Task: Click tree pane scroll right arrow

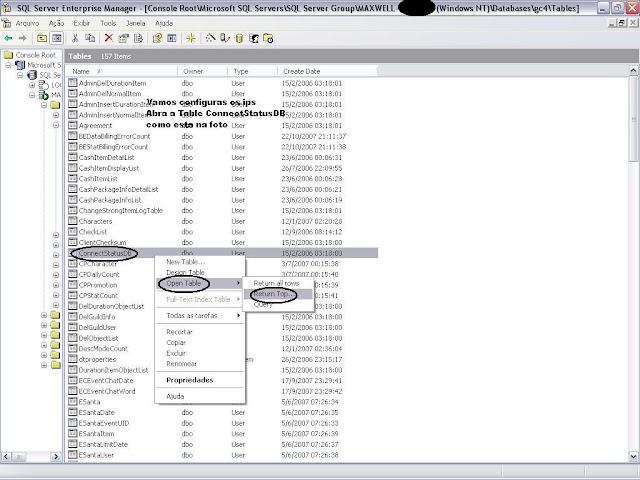Action: 56,456
